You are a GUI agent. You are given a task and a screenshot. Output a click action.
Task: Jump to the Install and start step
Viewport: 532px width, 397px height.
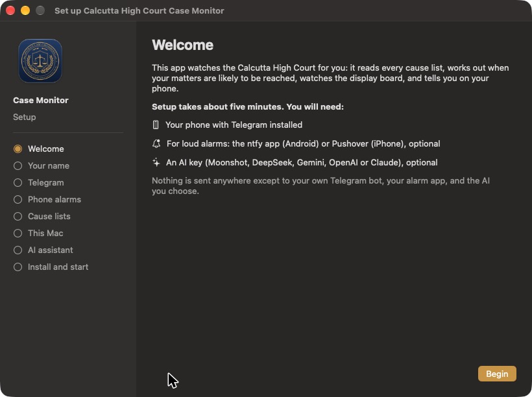[x=51, y=267]
